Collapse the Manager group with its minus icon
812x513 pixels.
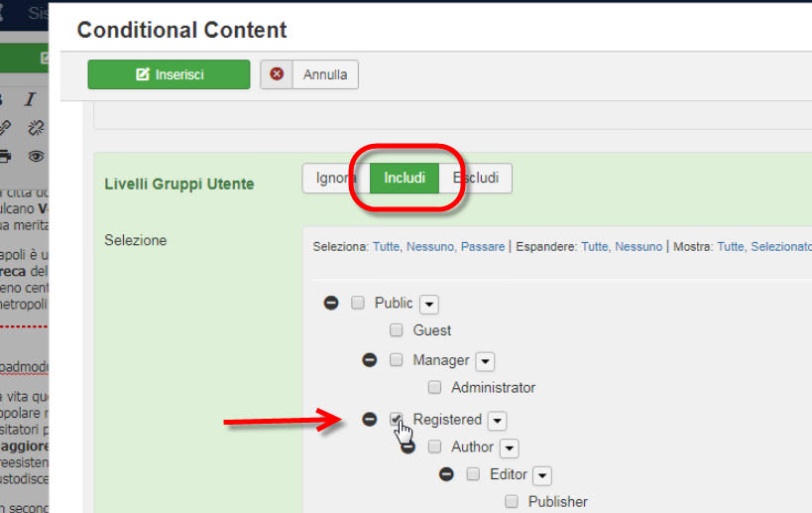(369, 360)
